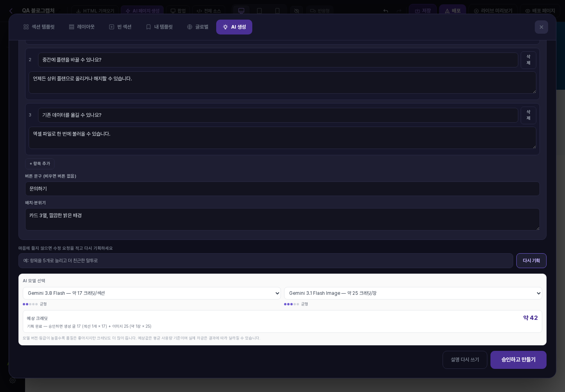Screen dimensions: 565x392
Task: Switch to tablet preview in the background toolbar
Action: (x=259, y=11)
